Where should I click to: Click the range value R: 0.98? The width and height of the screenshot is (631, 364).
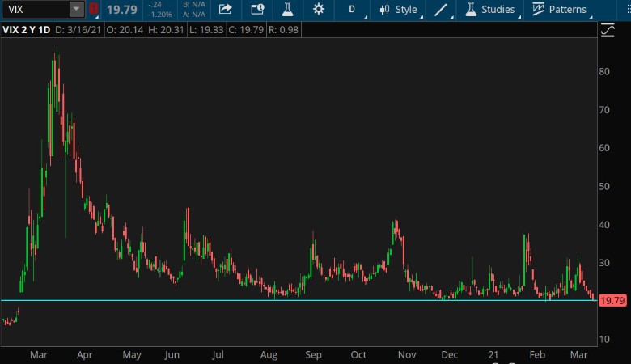pyautogui.click(x=283, y=30)
